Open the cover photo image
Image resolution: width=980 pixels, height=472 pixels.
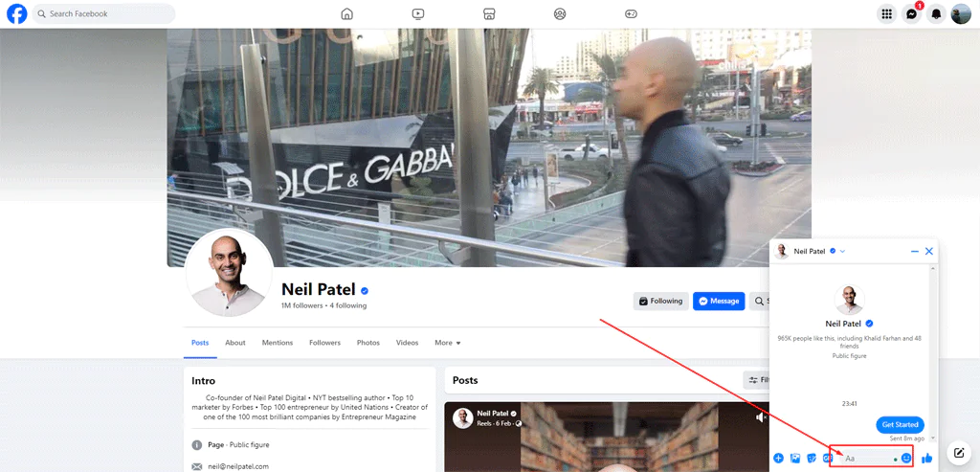489,147
